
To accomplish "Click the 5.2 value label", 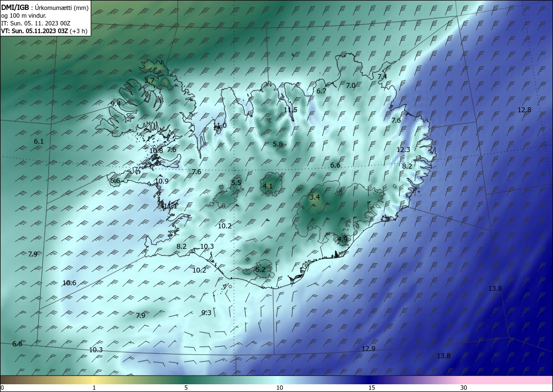I will (260, 270).
